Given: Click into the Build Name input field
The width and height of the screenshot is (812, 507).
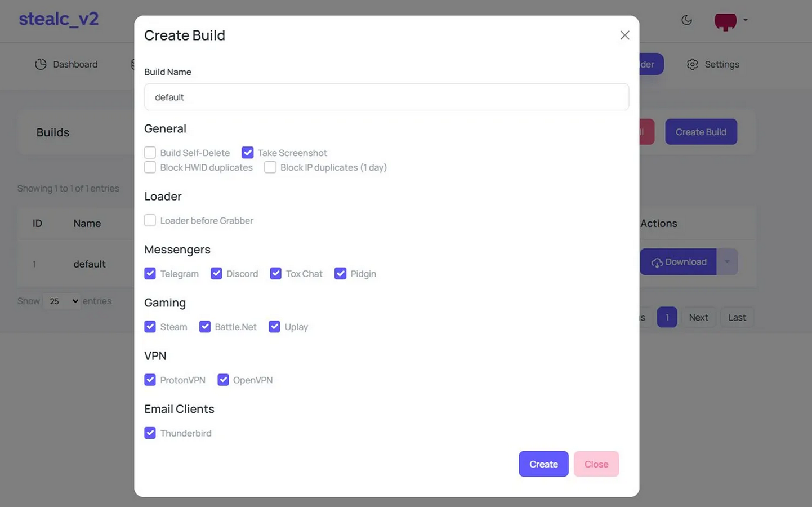Looking at the screenshot, I should [x=386, y=97].
